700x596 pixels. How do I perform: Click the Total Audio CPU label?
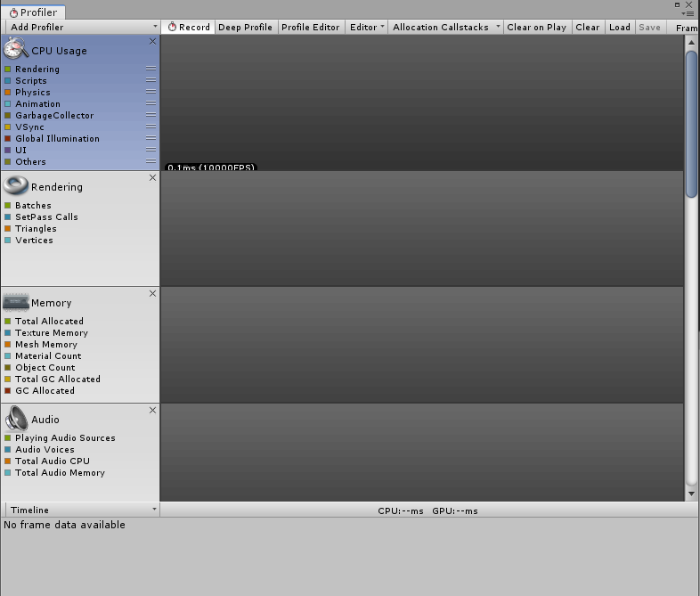(x=53, y=461)
